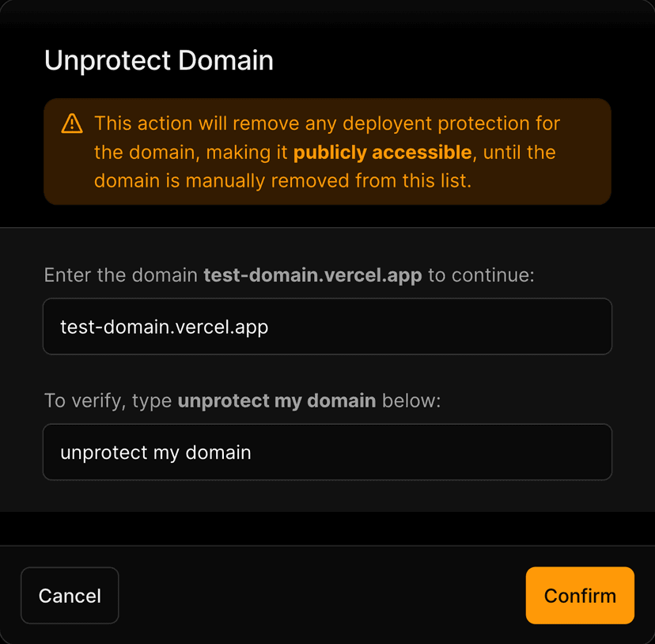655x644 pixels.
Task: Click the Unprotect Domain dialog title
Action: [x=158, y=60]
